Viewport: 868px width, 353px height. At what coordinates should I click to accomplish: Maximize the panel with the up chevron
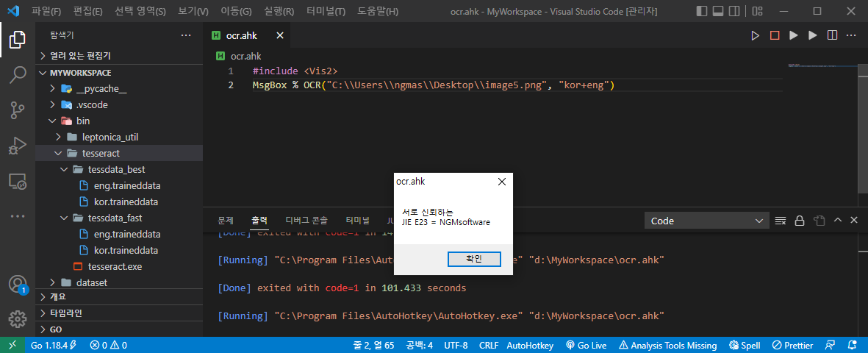(838, 220)
